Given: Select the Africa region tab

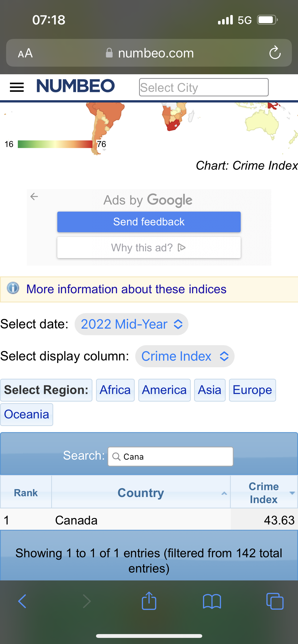Looking at the screenshot, I should tap(115, 390).
